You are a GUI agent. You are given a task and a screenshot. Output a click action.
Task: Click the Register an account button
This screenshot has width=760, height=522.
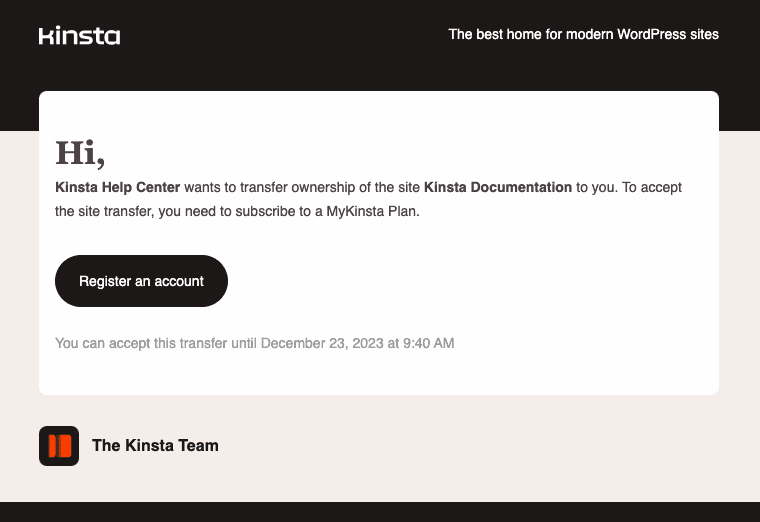tap(141, 281)
